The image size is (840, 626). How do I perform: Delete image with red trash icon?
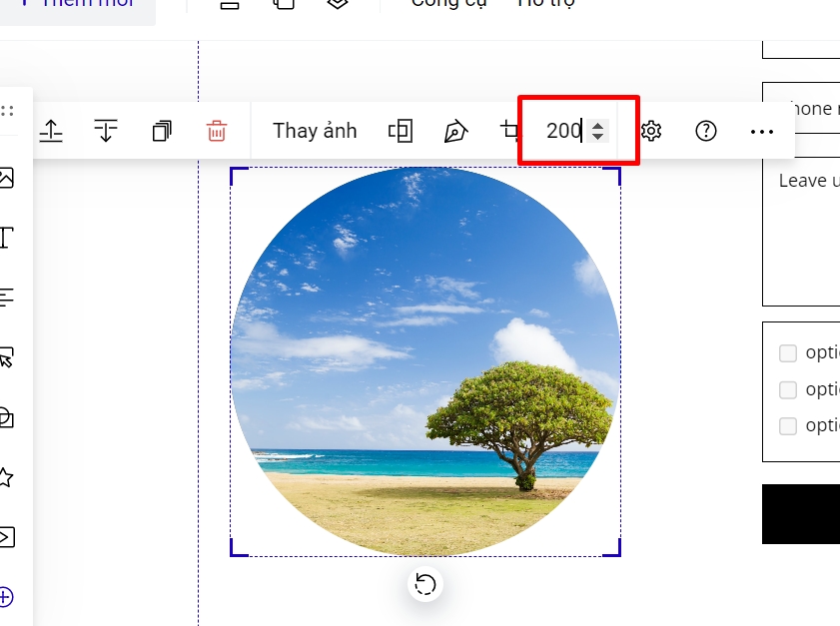[x=216, y=131]
